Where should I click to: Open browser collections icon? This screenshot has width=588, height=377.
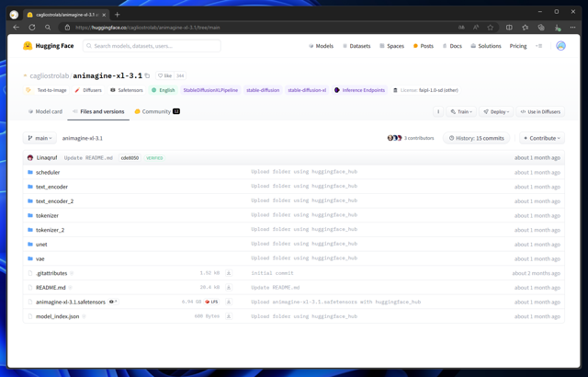541,28
